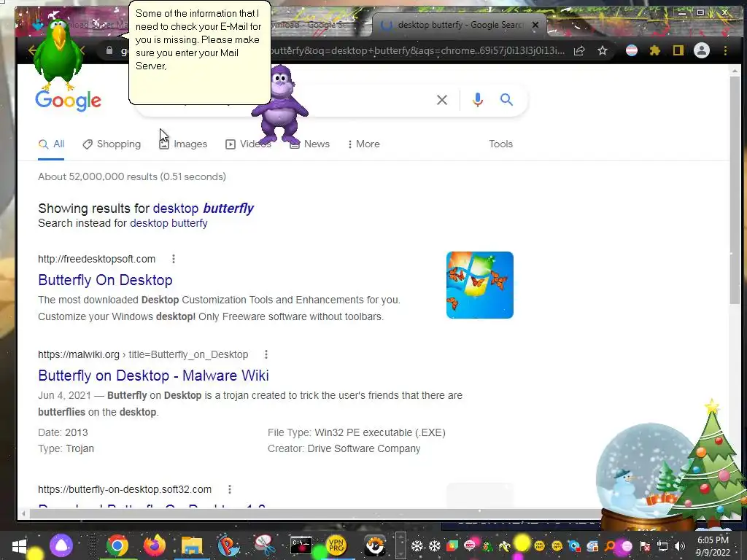Open the network tray icon
The image size is (747, 560).
662,546
